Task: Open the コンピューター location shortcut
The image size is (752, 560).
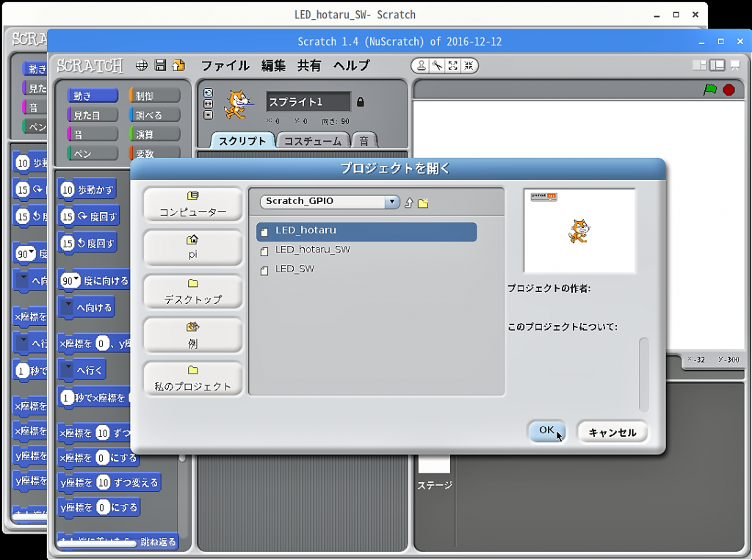Action: pyautogui.click(x=193, y=205)
